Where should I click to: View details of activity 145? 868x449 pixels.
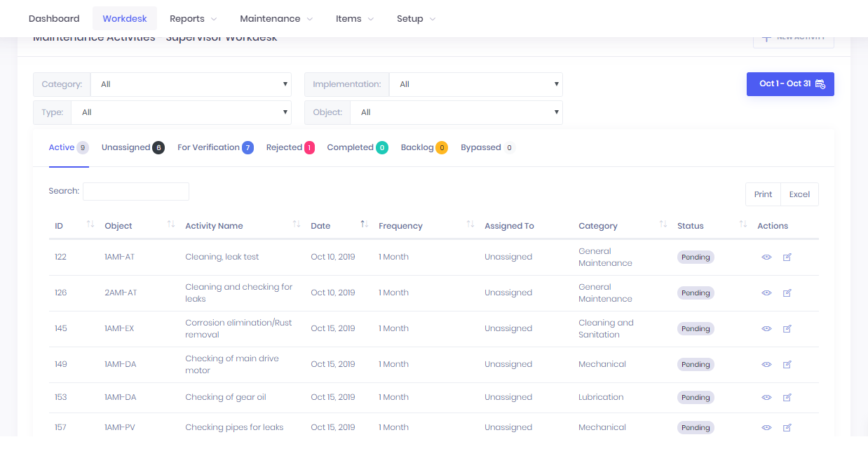(x=766, y=329)
